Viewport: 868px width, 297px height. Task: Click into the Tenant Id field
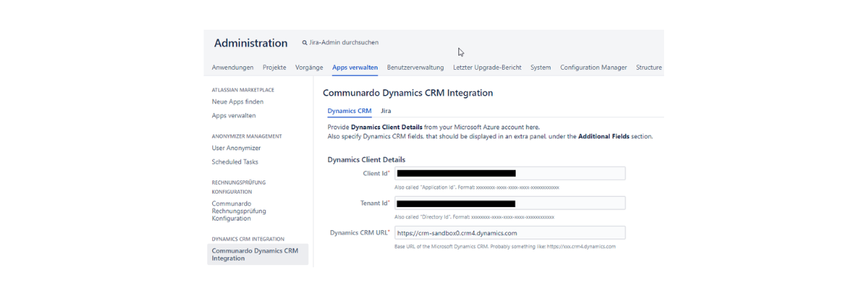point(510,203)
